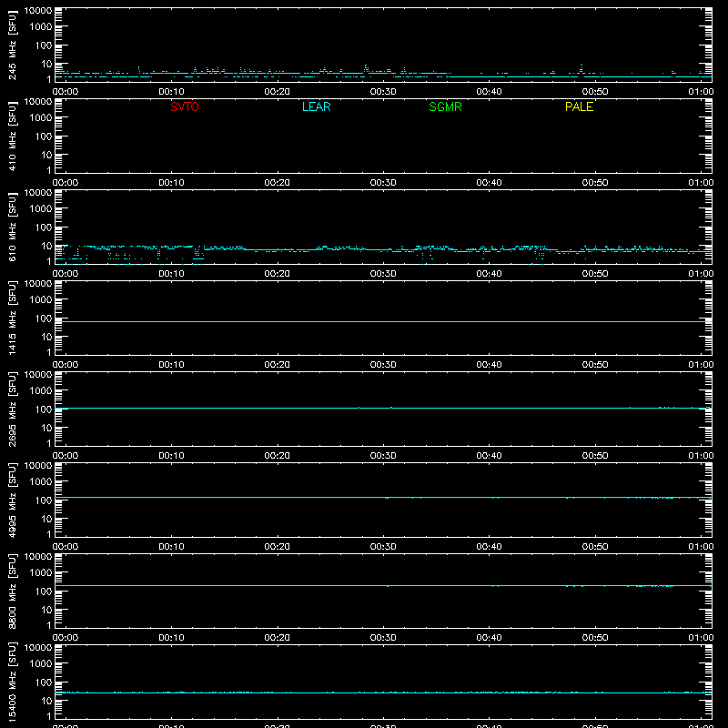Viewport: 728px width, 728px height.
Task: Click the 10 y-axis label of 15400 MHz plot
Action: (x=46, y=701)
